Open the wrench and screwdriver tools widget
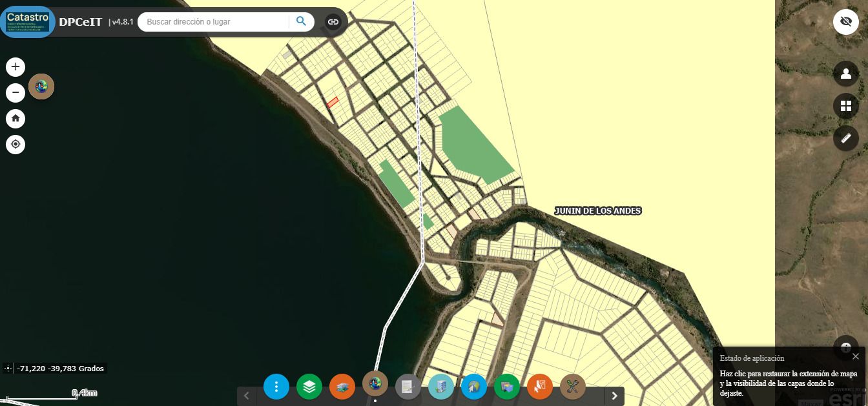 [x=573, y=387]
